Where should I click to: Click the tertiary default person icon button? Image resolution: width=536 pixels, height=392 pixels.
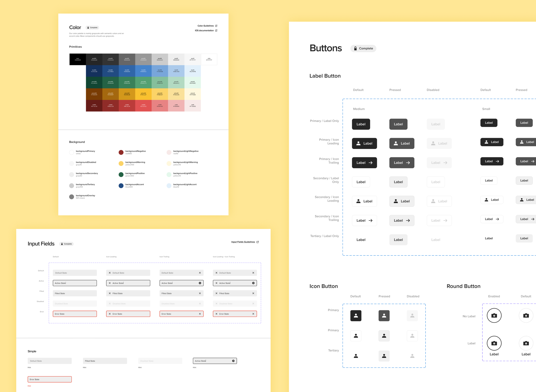(356, 356)
